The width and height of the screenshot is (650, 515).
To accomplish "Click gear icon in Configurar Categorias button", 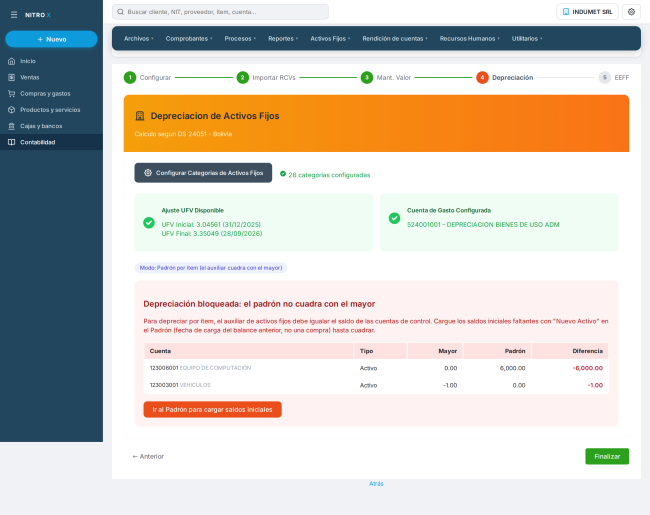I will (148, 173).
